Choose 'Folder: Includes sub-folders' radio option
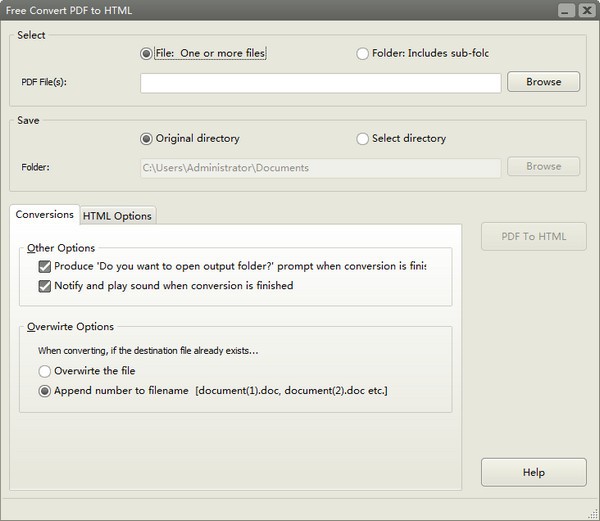 point(362,53)
